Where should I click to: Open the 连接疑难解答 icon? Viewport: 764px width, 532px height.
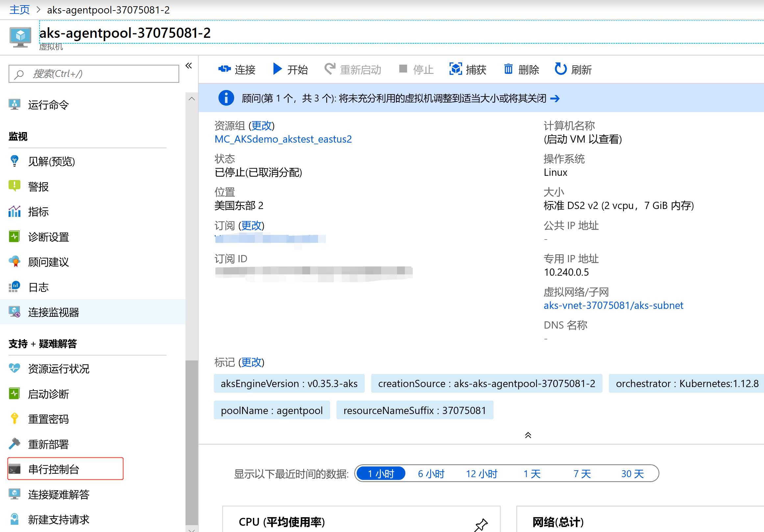14,494
